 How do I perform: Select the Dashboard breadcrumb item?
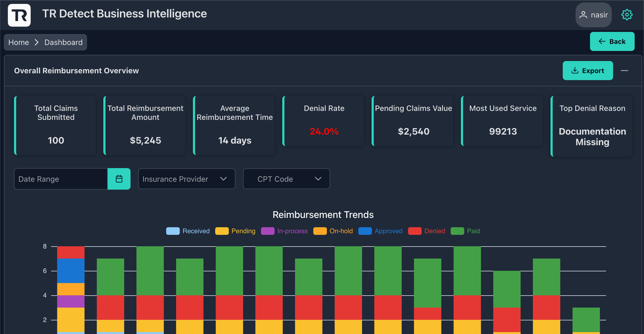click(x=64, y=42)
